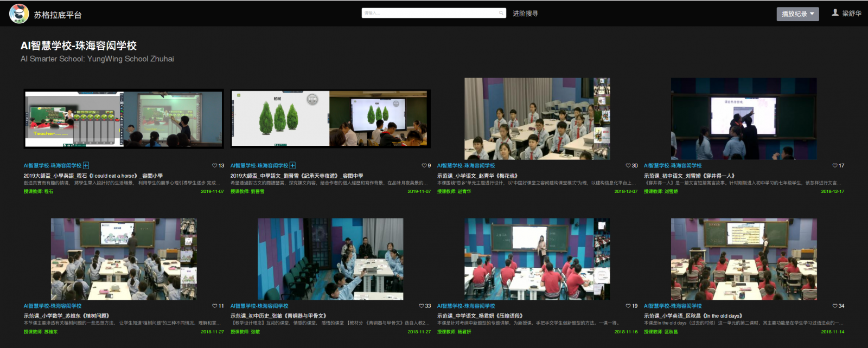Expand plus icon on 記承天寺夜遊 video card

(292, 166)
